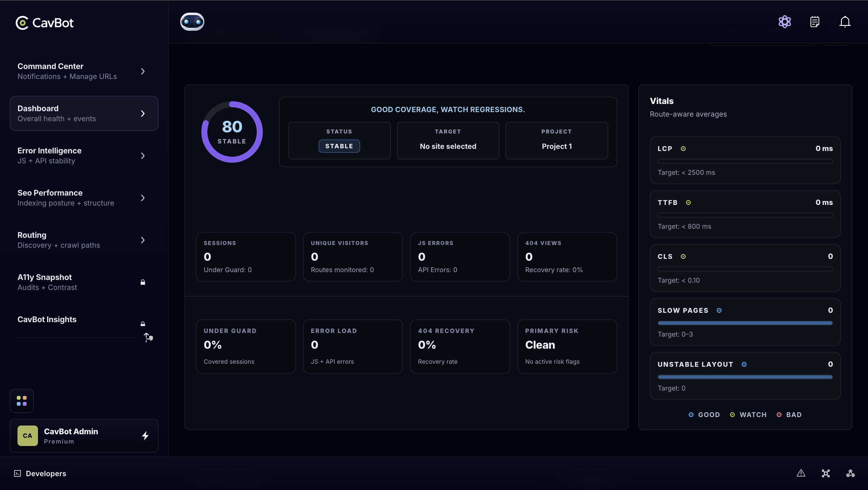The width and height of the screenshot is (868, 490).
Task: Click the network nodes icon in footer
Action: pos(826,473)
